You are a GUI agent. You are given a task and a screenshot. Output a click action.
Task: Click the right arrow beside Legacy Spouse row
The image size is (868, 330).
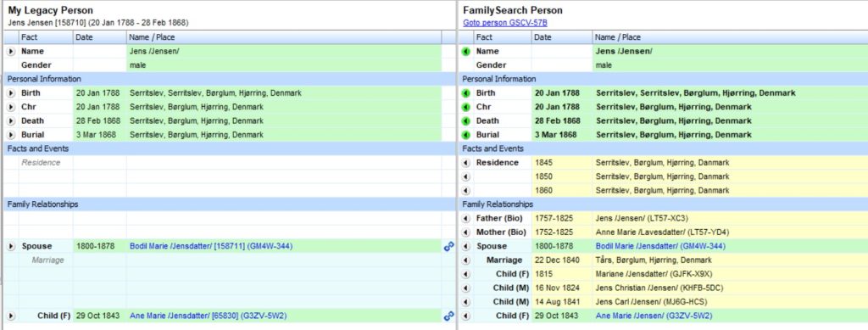click(x=10, y=246)
